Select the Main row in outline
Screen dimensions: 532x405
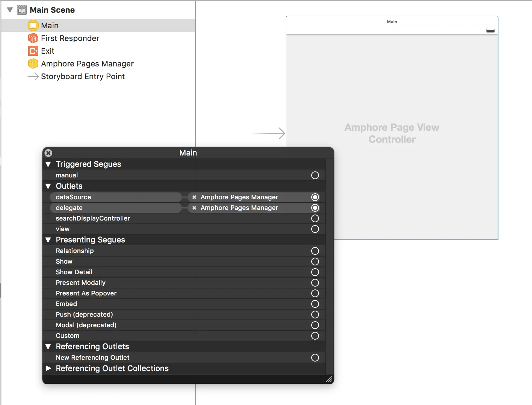tap(98, 25)
